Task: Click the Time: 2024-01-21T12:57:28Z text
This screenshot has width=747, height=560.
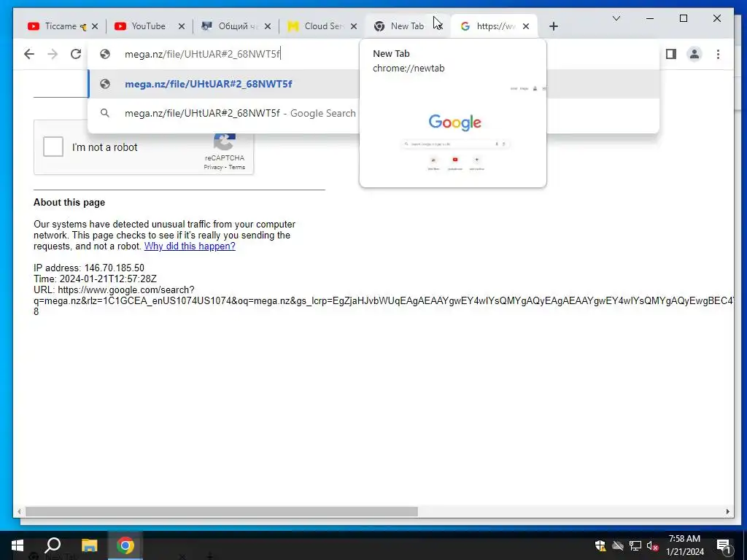Action: coord(95,279)
